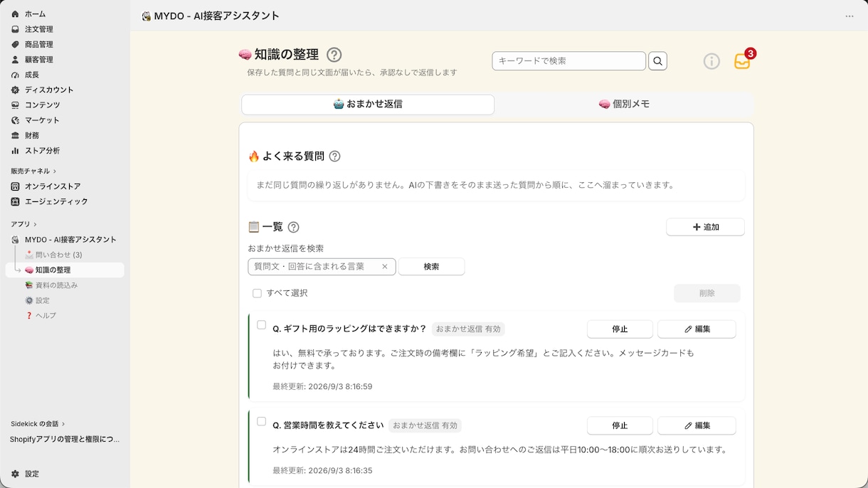Image resolution: width=868 pixels, height=488 pixels.
Task: Open the ホーム home icon in sidebar
Action: click(x=15, y=14)
